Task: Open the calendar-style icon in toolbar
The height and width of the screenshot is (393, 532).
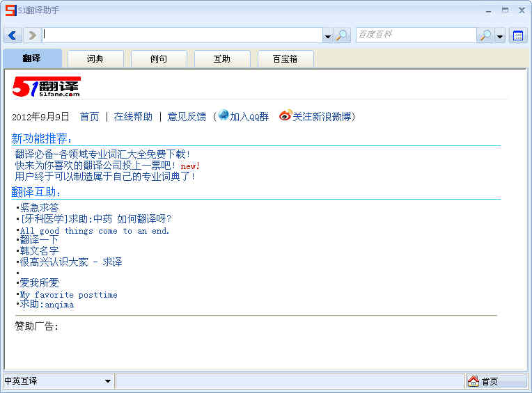Action: tap(518, 35)
